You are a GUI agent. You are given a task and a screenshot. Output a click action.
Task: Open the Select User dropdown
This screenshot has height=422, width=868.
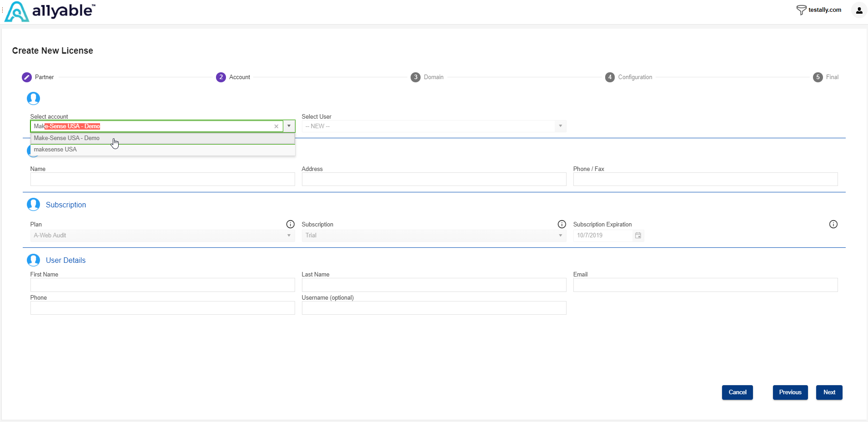(560, 126)
